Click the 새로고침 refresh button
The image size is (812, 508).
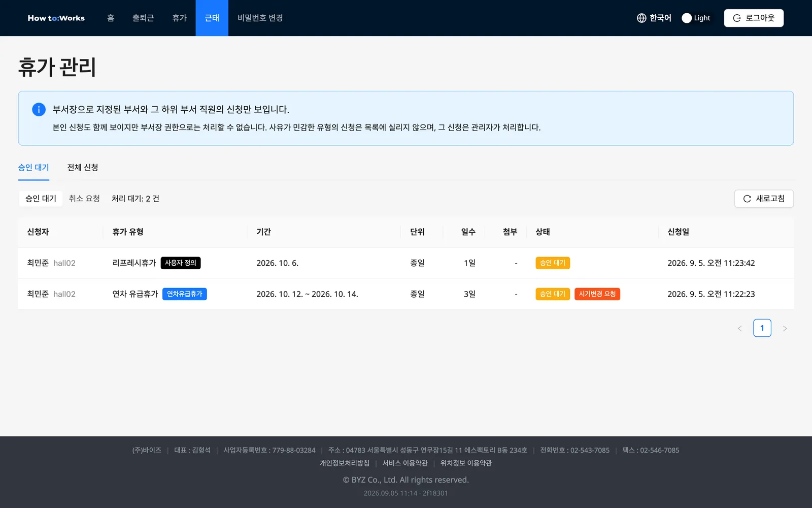(x=764, y=199)
